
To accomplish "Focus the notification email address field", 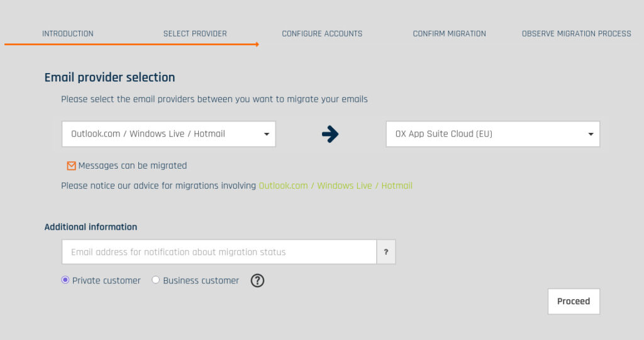I will [219, 252].
